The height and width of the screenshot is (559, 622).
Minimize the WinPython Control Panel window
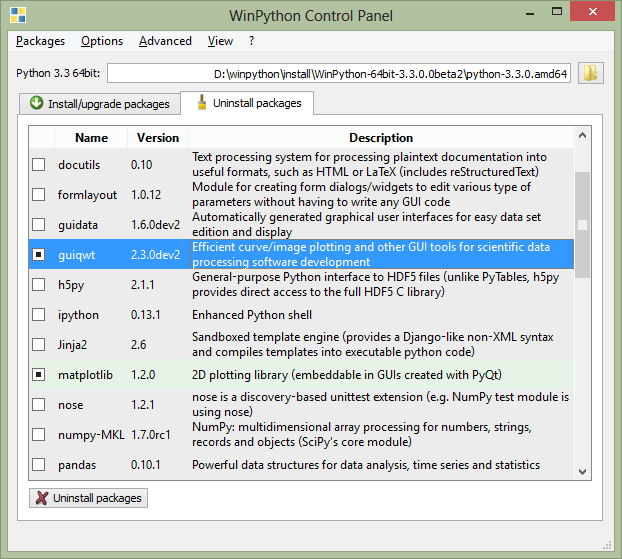[530, 13]
